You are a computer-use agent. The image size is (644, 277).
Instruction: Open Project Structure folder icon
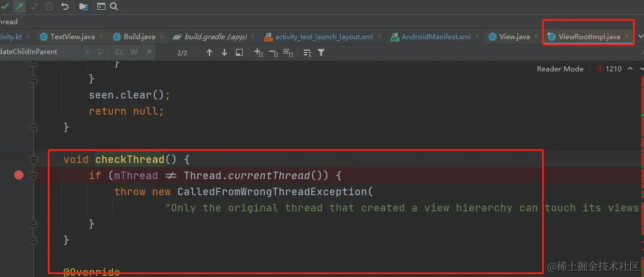click(83, 6)
